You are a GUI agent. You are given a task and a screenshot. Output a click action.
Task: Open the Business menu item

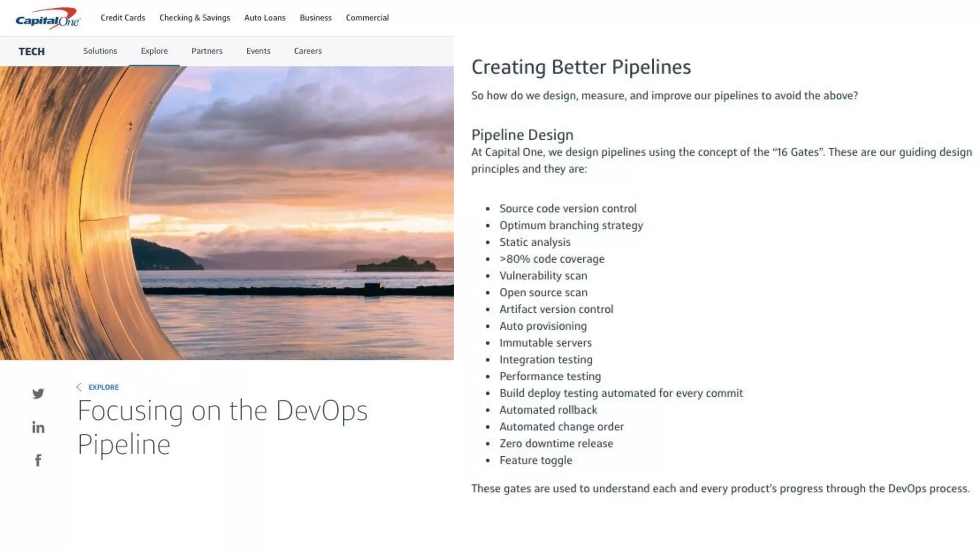pyautogui.click(x=315, y=18)
